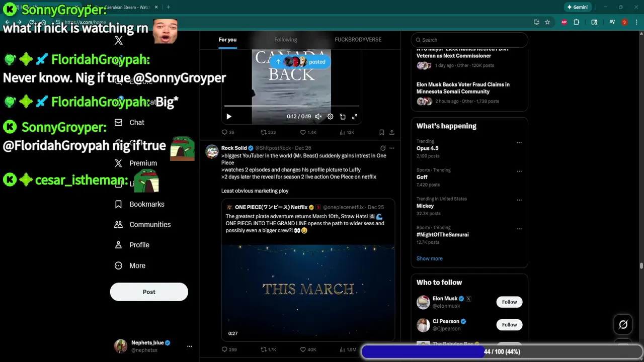Seek on the video progress bar
This screenshot has height=362, width=644.
pyautogui.click(x=292, y=106)
